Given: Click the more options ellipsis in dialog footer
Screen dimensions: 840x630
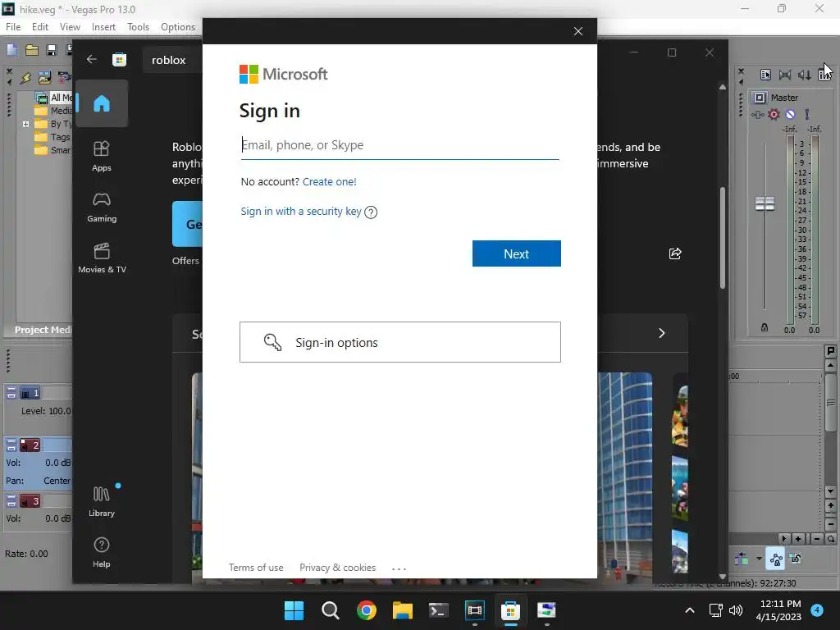Looking at the screenshot, I should point(399,568).
